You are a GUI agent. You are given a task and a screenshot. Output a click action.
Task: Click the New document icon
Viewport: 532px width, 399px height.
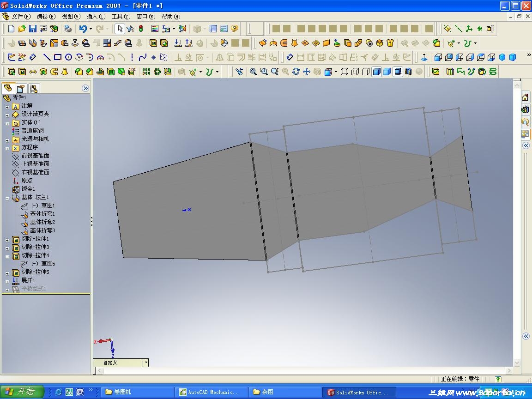point(11,29)
